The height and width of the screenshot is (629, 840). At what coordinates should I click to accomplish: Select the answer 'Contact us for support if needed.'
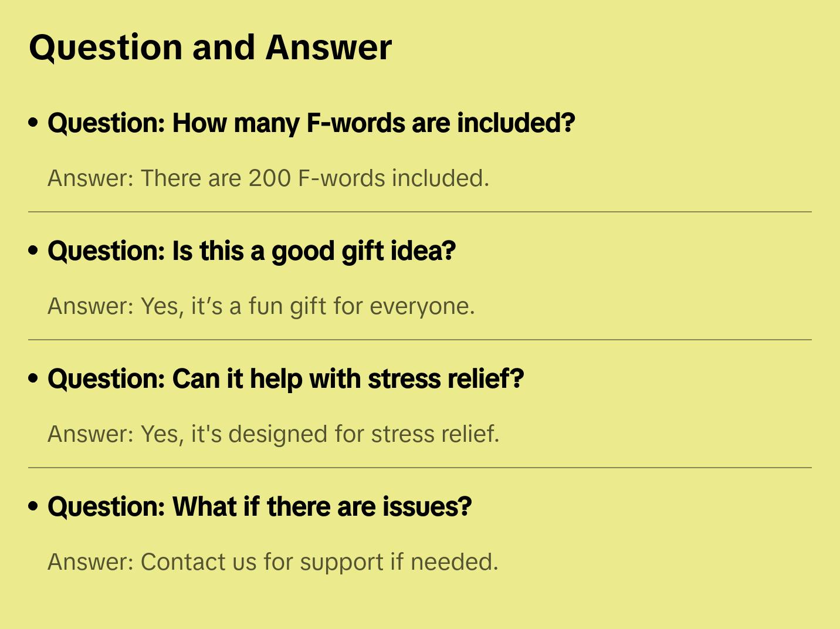pos(273,562)
